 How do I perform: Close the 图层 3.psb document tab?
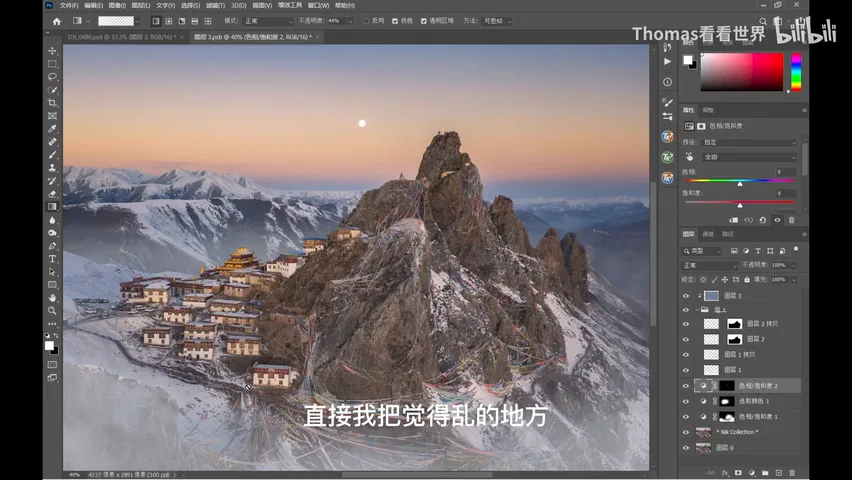pyautogui.click(x=317, y=37)
